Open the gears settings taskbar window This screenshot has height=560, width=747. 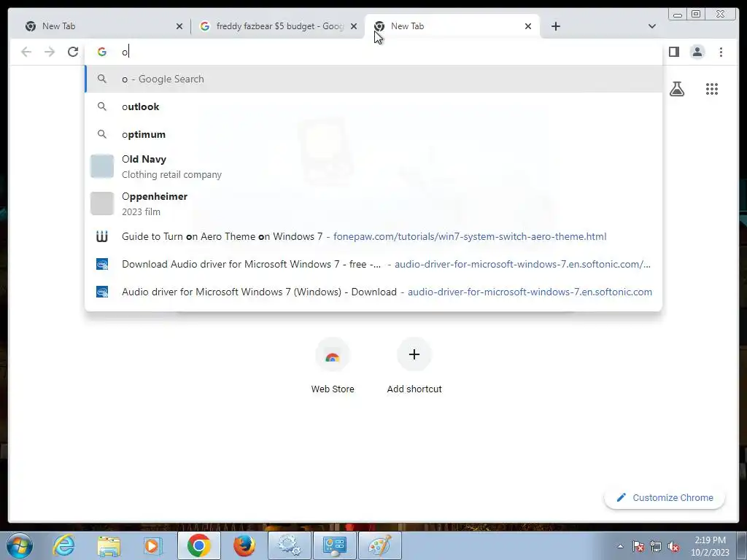[x=289, y=545]
